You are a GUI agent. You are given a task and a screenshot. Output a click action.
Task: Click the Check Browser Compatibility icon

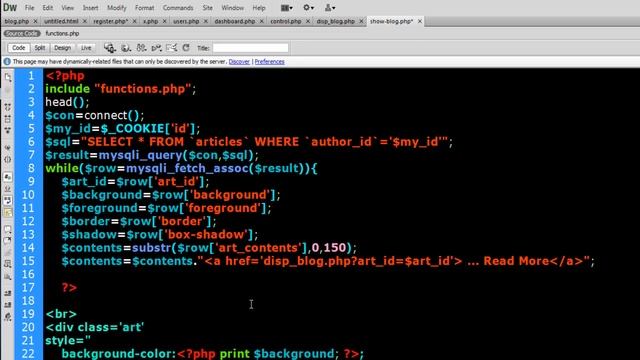[x=171, y=48]
